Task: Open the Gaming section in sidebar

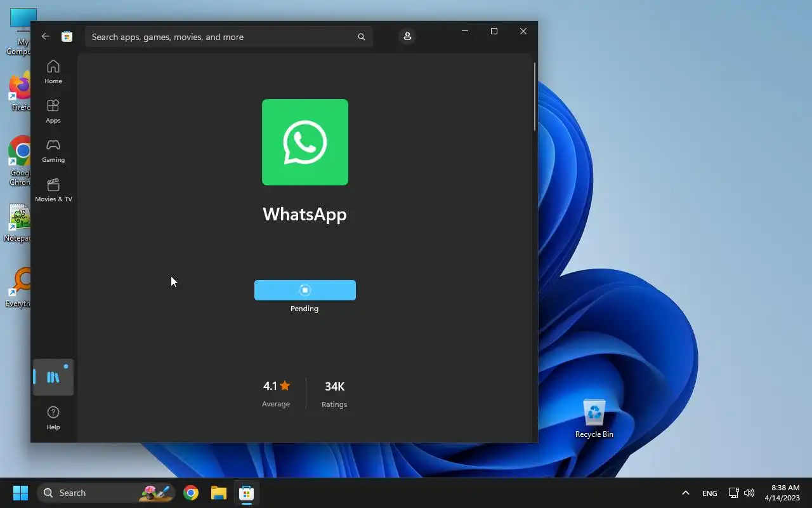Action: (53, 150)
